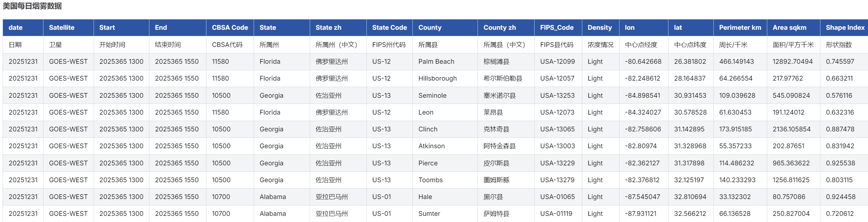Screen dimensions: 868x222
Task: Click the area value 12892.70494
Action: pos(793,61)
